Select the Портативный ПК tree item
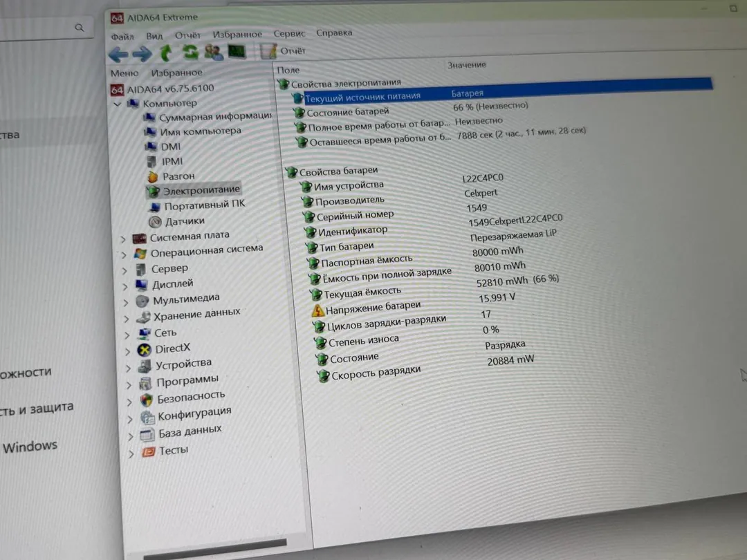This screenshot has width=747, height=560. pyautogui.click(x=197, y=205)
